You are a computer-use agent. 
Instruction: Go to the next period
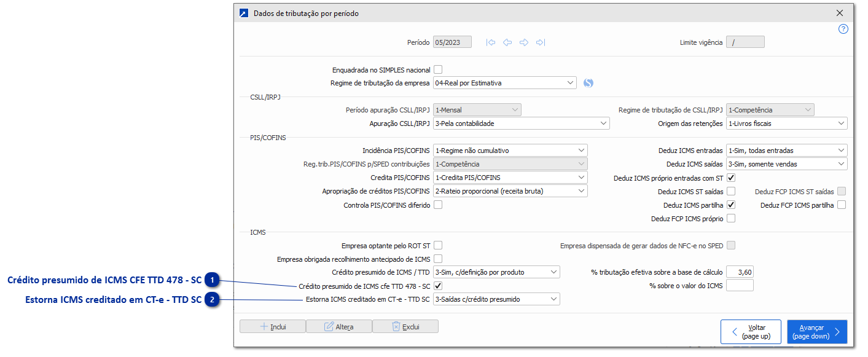tap(524, 42)
